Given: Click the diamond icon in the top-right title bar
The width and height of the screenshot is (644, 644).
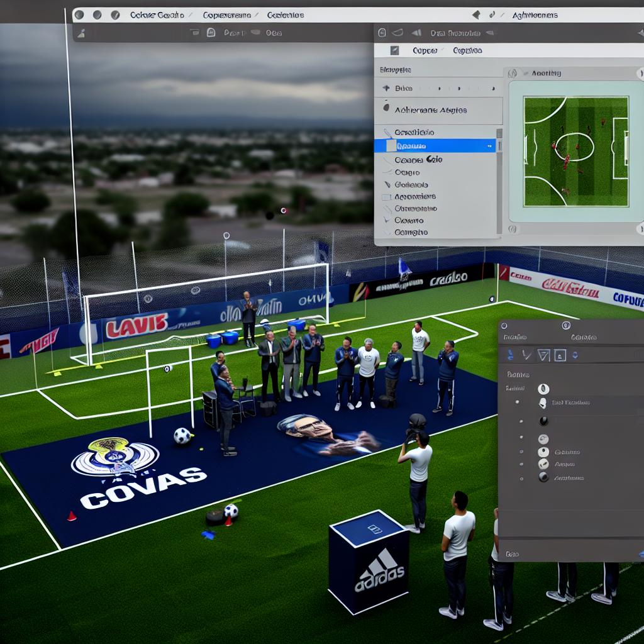Looking at the screenshot, I should (476, 14).
